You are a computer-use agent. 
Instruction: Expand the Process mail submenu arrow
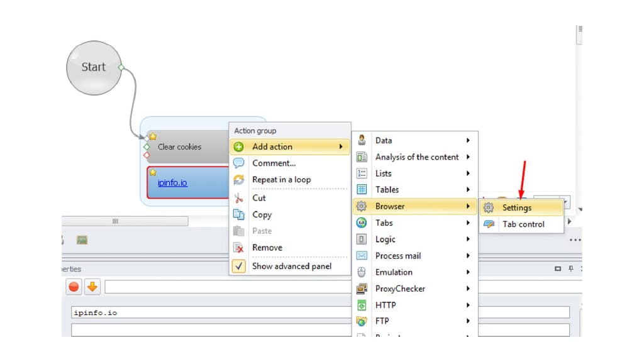pos(468,256)
